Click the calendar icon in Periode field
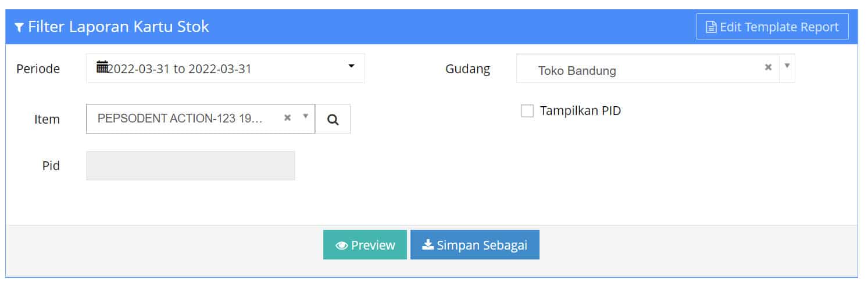Image resolution: width=868 pixels, height=285 pixels. click(x=102, y=67)
